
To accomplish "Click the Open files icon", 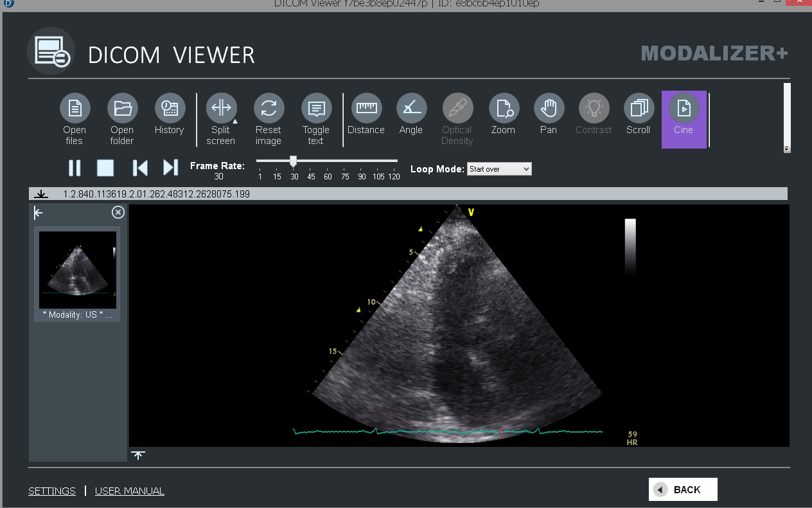I will pos(75,109).
